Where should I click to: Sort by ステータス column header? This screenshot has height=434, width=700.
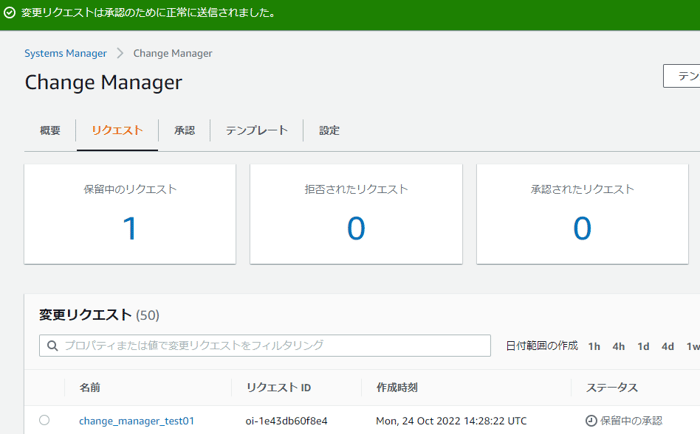point(612,388)
